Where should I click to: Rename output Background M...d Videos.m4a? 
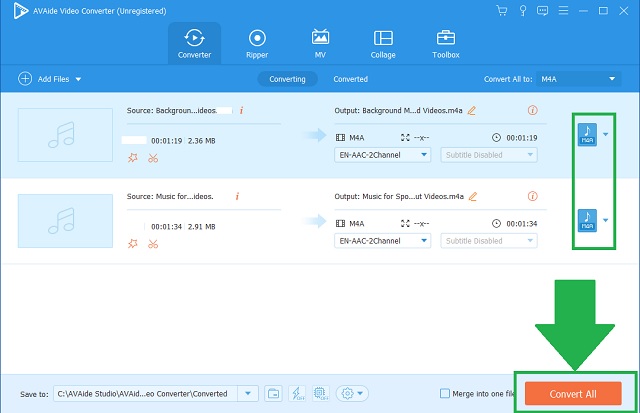point(472,111)
